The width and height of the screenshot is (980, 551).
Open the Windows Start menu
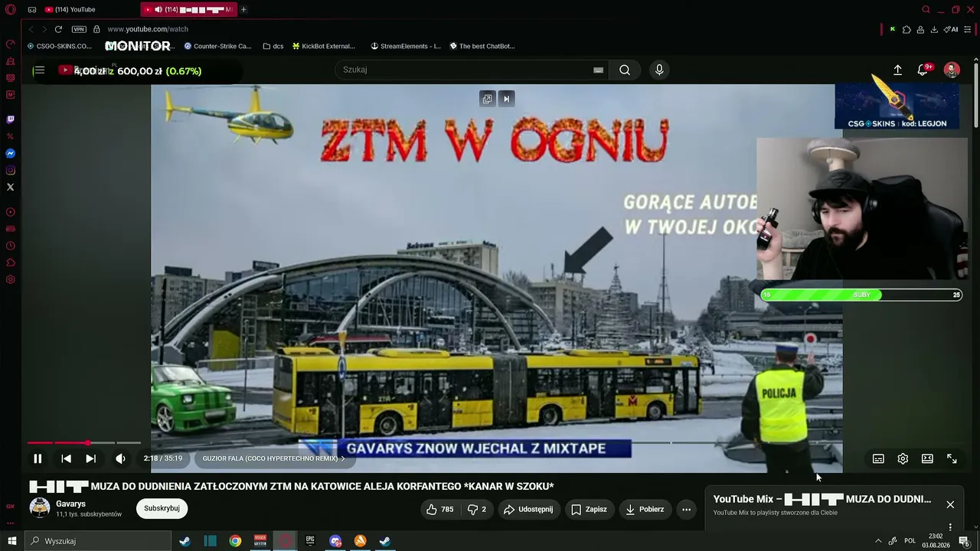(x=11, y=541)
